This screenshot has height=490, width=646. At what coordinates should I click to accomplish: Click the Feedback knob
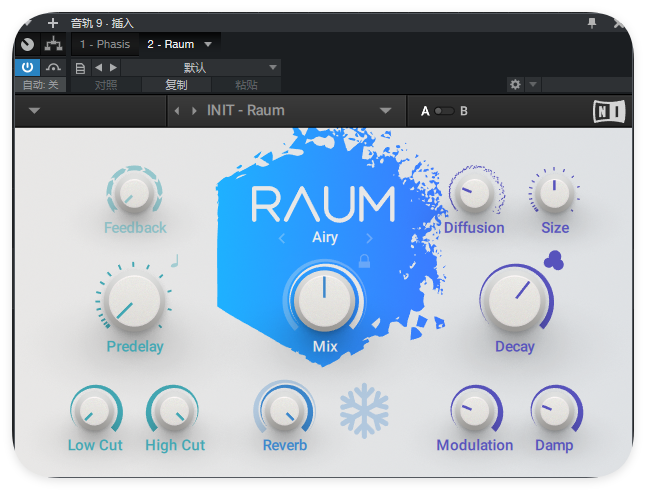pos(134,194)
